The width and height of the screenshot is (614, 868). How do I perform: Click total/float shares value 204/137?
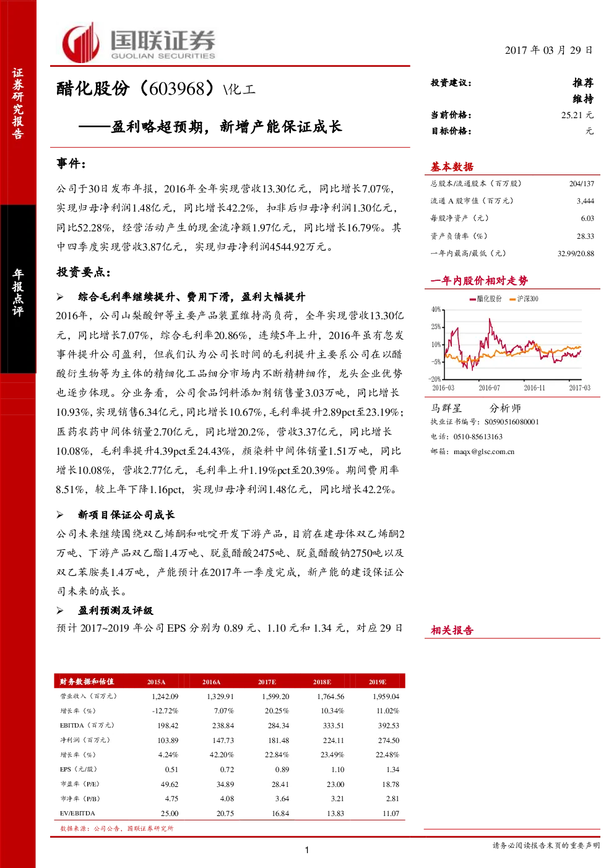tap(582, 184)
